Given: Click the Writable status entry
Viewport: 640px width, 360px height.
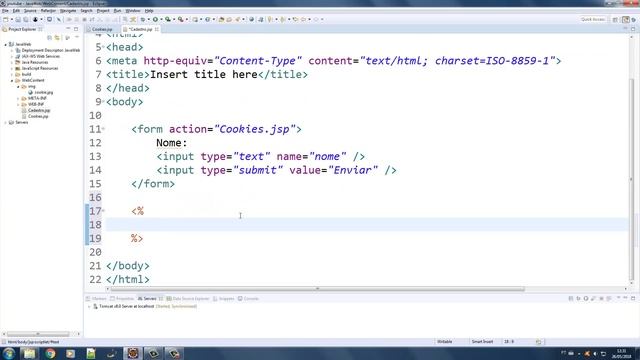Looking at the screenshot, I should [x=444, y=342].
